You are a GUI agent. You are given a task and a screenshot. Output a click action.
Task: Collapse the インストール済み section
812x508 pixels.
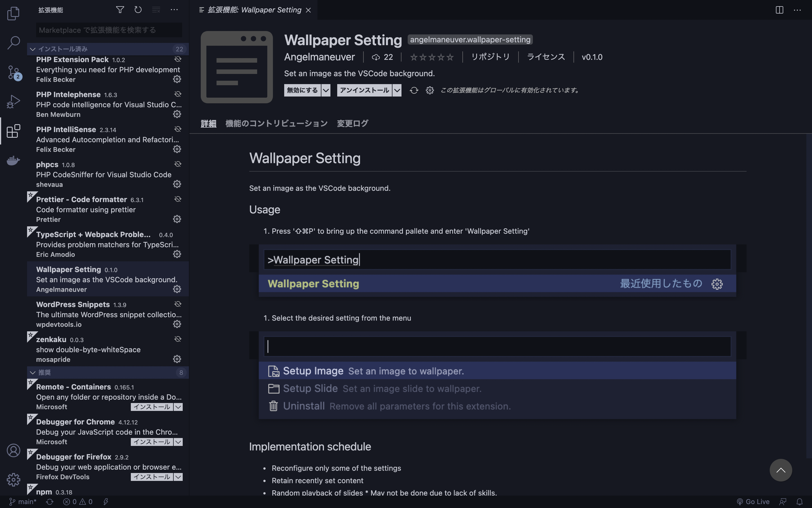tap(108, 49)
